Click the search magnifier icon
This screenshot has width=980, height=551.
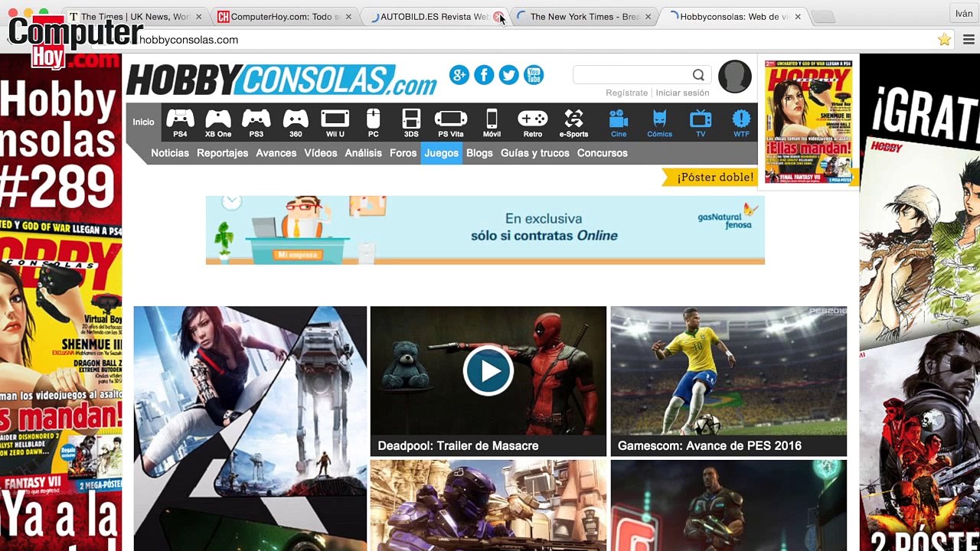(x=698, y=75)
